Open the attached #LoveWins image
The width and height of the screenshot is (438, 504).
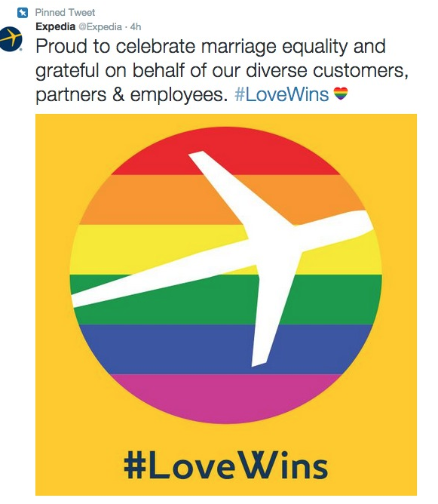(x=226, y=304)
